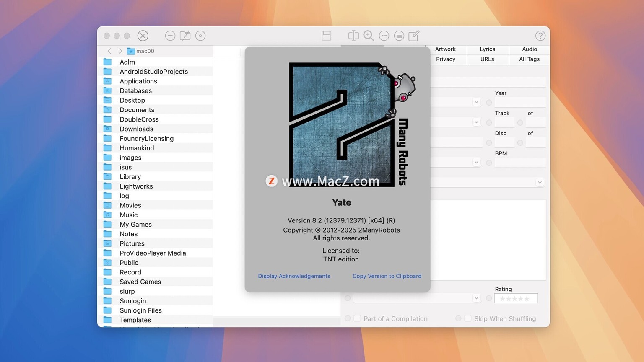Switch to the Lyrics tab

pyautogui.click(x=488, y=49)
